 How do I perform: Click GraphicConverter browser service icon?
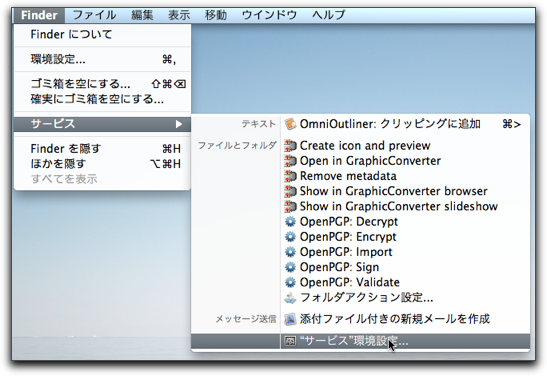coord(290,191)
